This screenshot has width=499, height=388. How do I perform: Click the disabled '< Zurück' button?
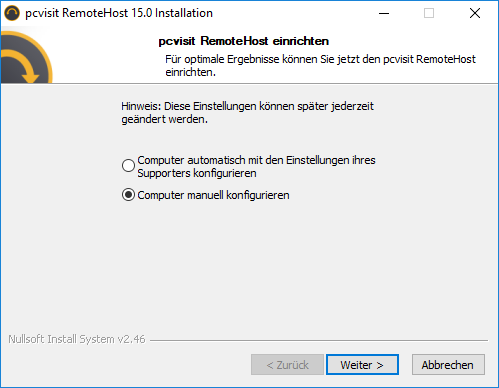point(287,365)
